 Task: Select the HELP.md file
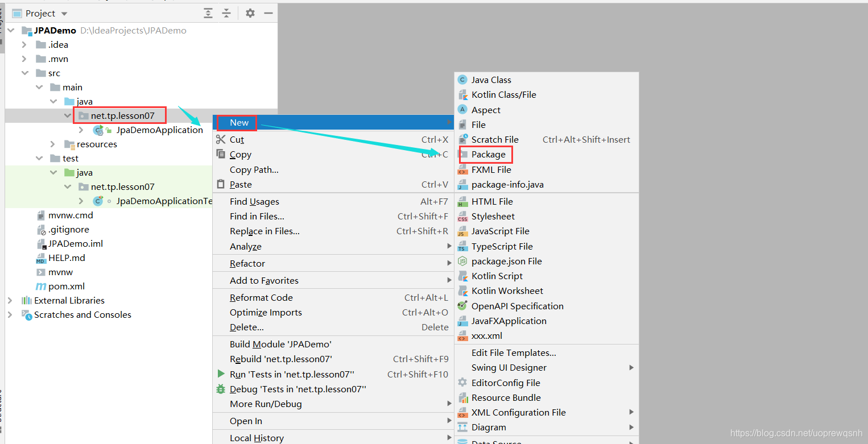[67, 258]
